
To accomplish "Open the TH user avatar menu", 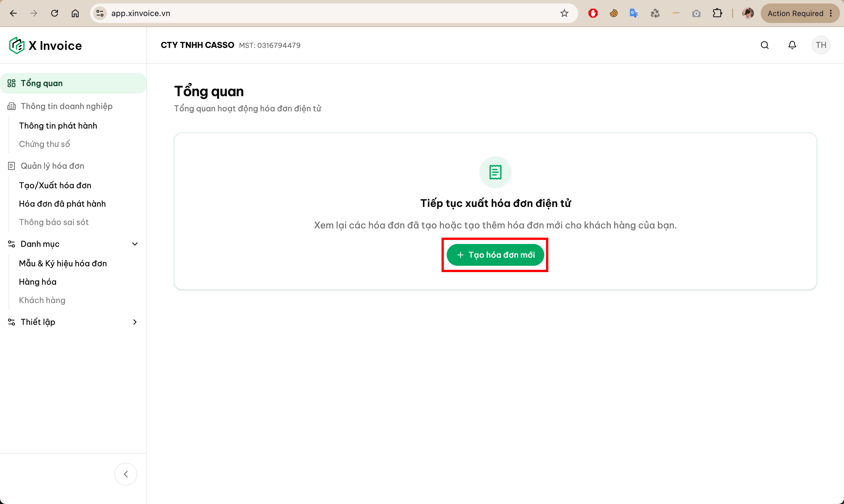I will click(820, 45).
